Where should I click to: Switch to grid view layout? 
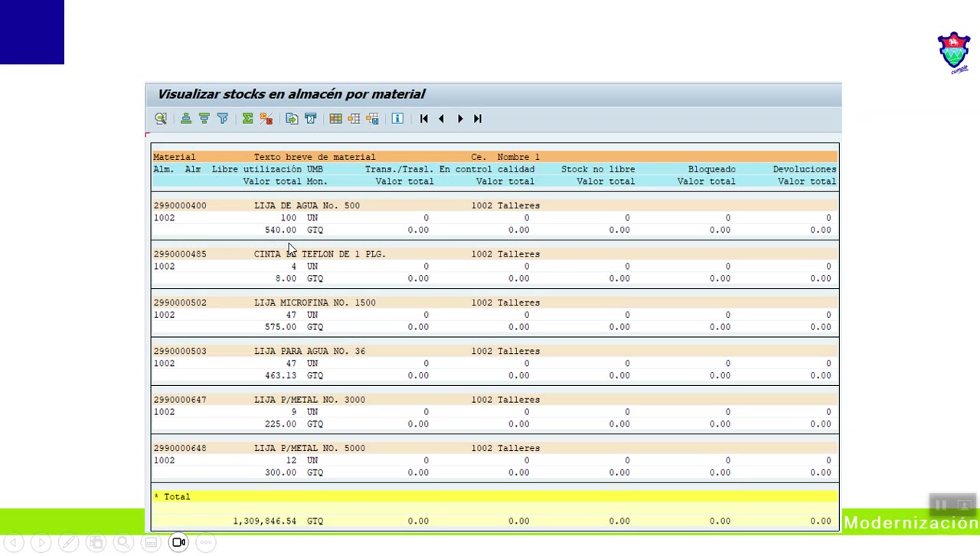point(335,118)
